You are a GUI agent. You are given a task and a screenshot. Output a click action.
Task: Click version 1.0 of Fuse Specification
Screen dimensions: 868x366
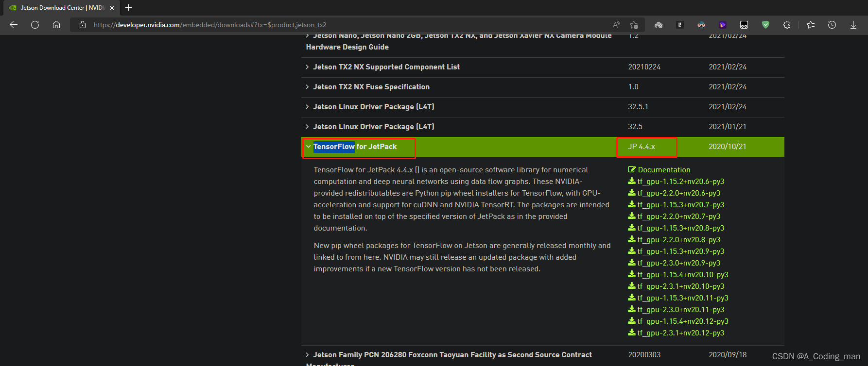[633, 87]
